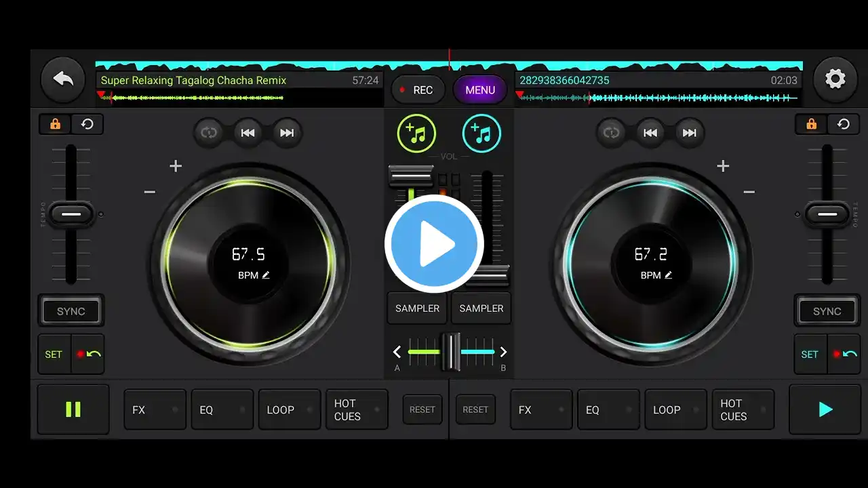868x488 pixels.
Task: Toggle the right deck tempo lock
Action: [x=811, y=124]
